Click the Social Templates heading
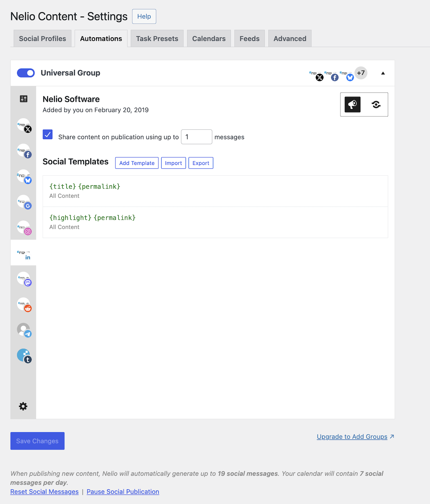This screenshot has width=430, height=504. point(76,162)
